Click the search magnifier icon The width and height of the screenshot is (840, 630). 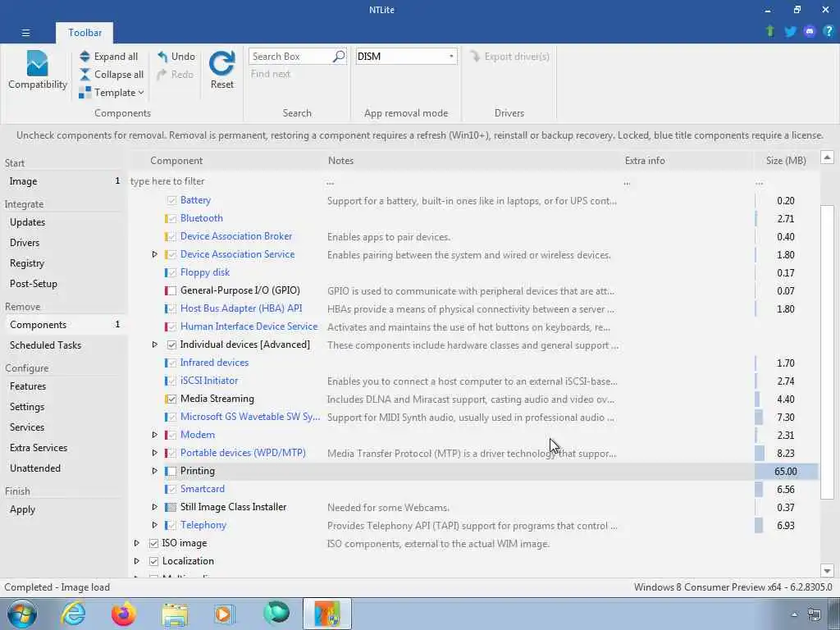click(339, 57)
